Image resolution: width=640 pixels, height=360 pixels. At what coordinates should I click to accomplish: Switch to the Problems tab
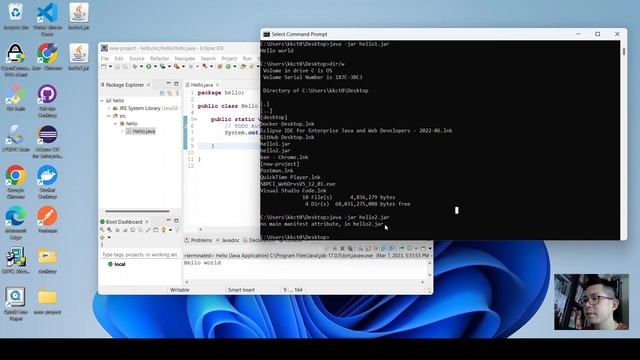198,240
